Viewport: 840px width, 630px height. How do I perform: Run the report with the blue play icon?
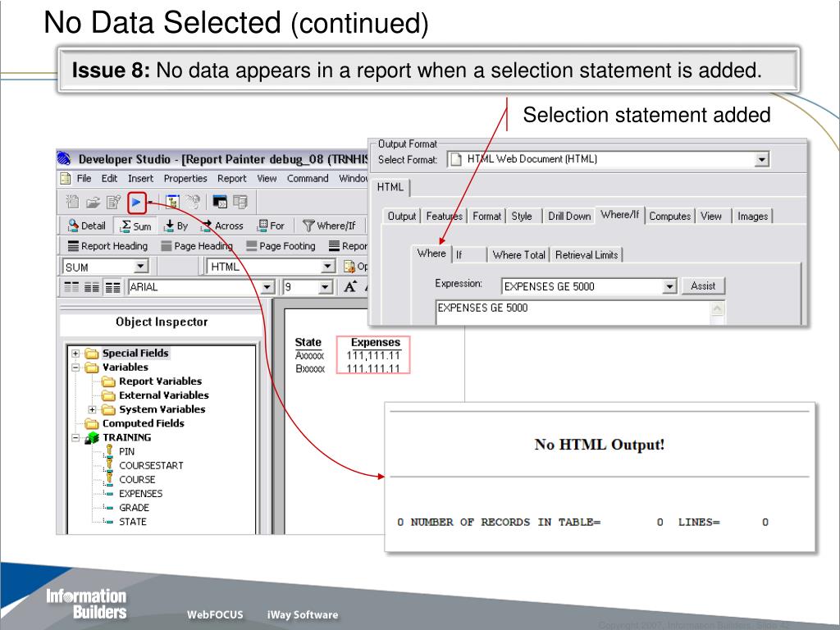pos(136,203)
